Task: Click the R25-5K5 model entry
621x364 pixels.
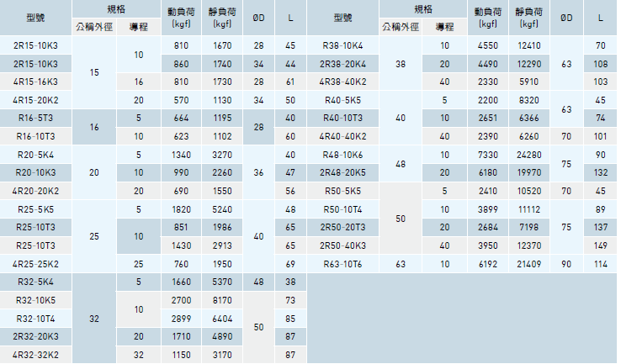Action: (36, 208)
